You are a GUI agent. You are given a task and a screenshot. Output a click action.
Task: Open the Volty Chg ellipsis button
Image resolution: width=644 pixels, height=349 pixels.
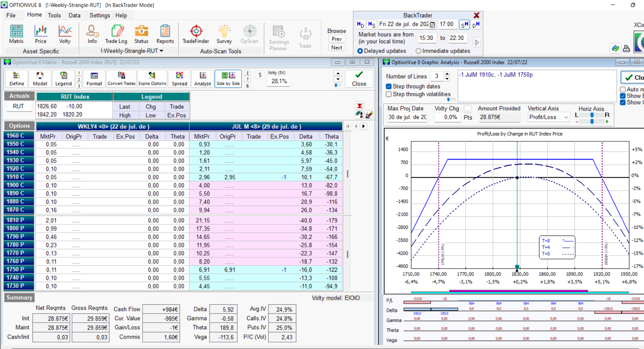[468, 109]
